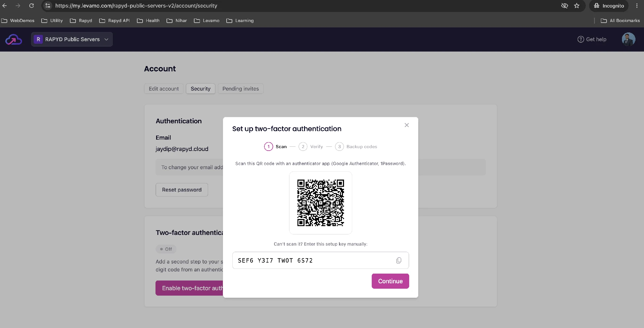Viewport: 644px width, 328px height.
Task: Select step 2 Verify in wizard
Action: (x=311, y=147)
